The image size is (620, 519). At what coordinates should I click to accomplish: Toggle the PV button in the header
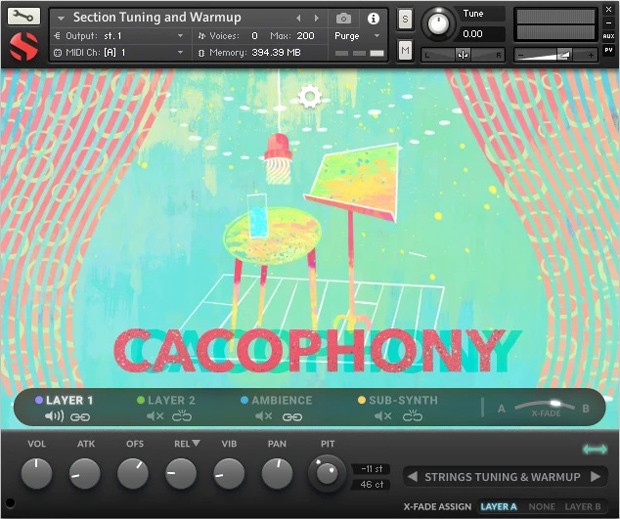[609, 50]
